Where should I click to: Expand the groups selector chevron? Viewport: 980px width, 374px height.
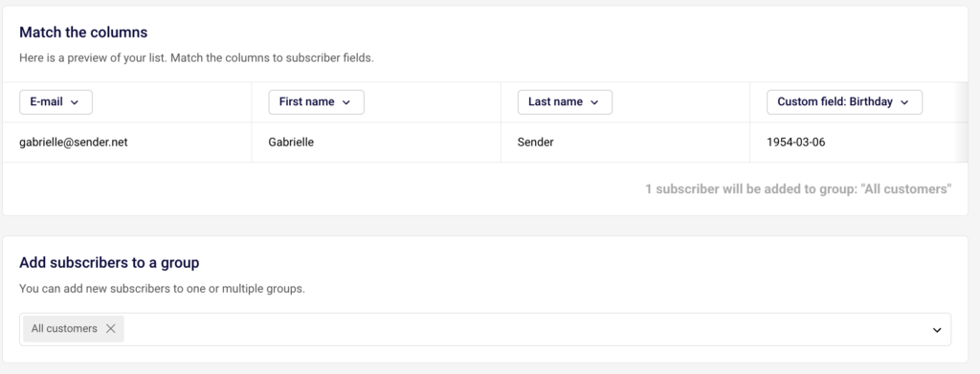pos(937,330)
